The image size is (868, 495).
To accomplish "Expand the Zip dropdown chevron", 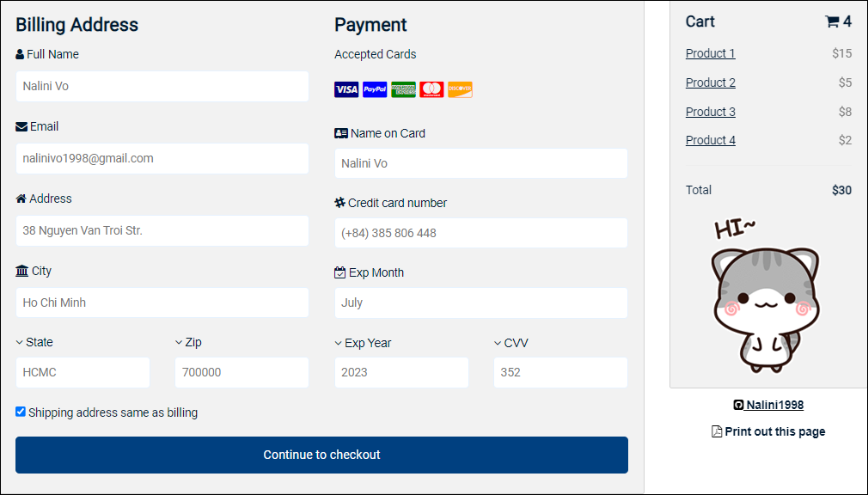I will pos(178,341).
